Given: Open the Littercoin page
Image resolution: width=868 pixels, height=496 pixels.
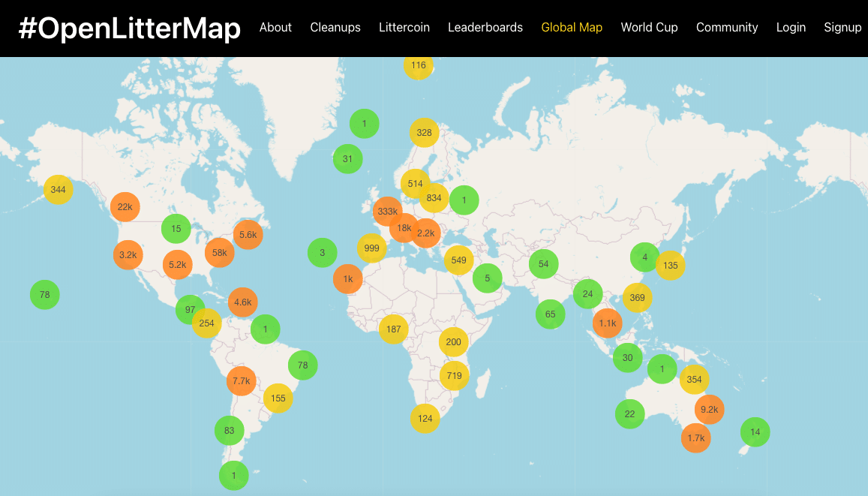Looking at the screenshot, I should pyautogui.click(x=404, y=27).
